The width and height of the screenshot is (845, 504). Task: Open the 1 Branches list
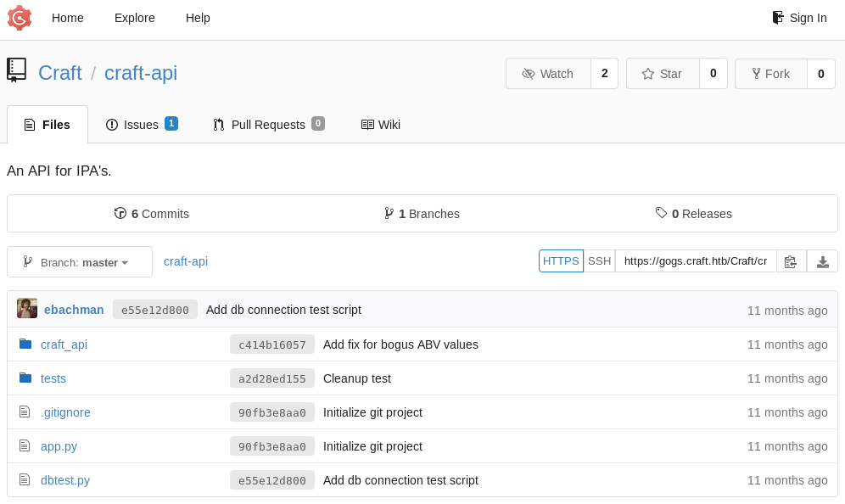pos(422,214)
